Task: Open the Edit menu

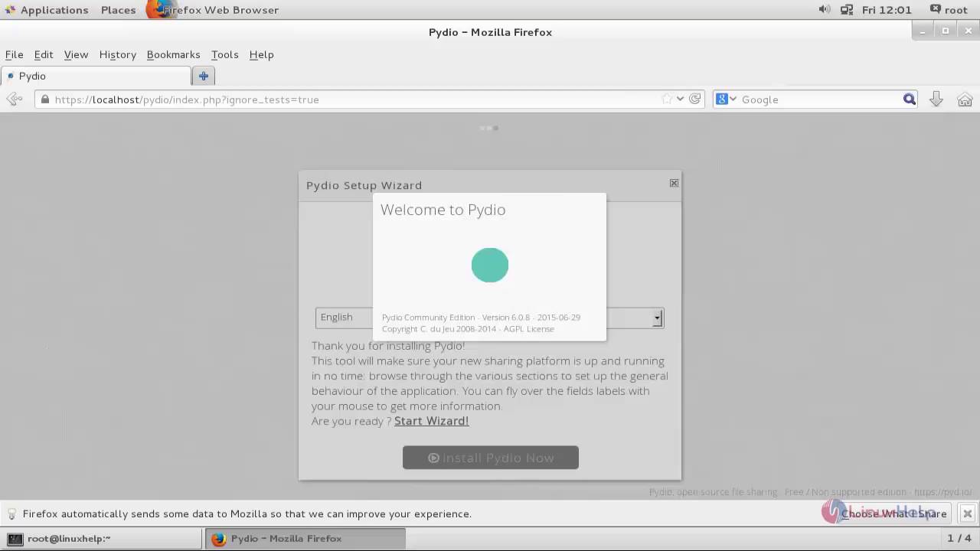Action: coord(44,54)
